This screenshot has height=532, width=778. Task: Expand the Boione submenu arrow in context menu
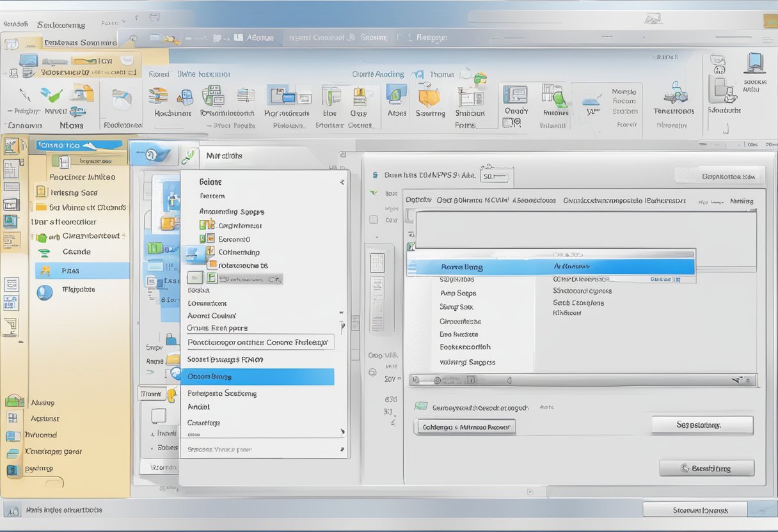[342, 182]
